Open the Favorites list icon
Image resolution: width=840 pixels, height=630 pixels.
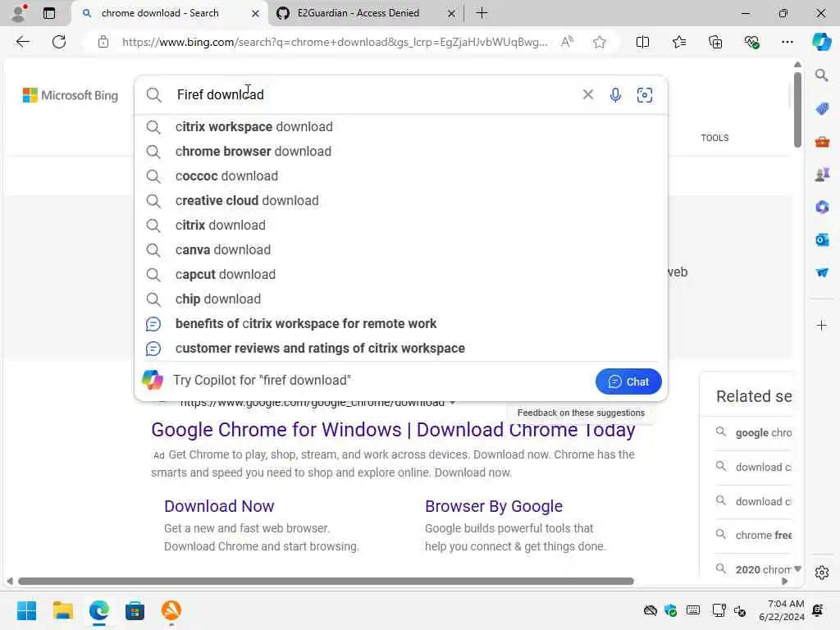click(x=678, y=42)
